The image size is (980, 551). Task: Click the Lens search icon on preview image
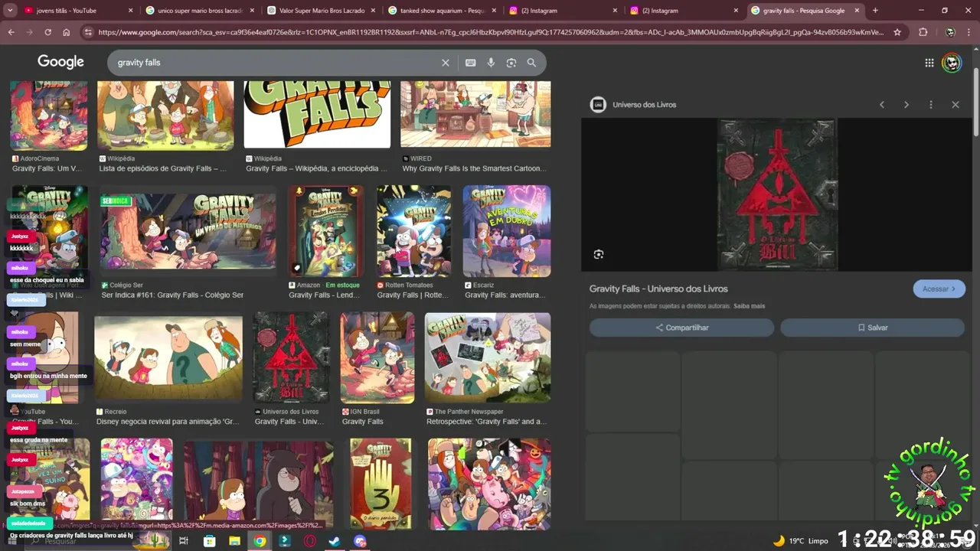pyautogui.click(x=599, y=254)
